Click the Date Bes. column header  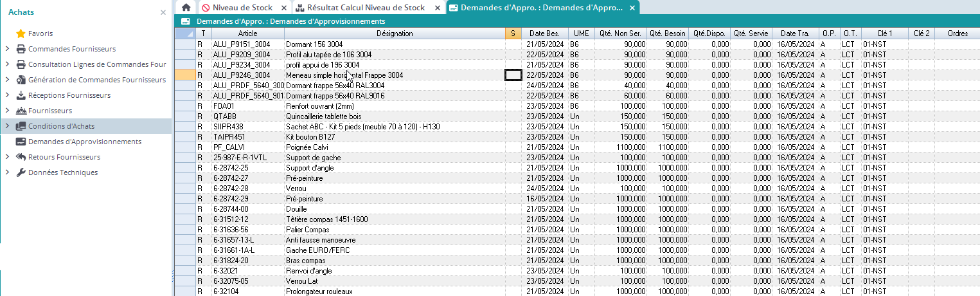(x=544, y=33)
